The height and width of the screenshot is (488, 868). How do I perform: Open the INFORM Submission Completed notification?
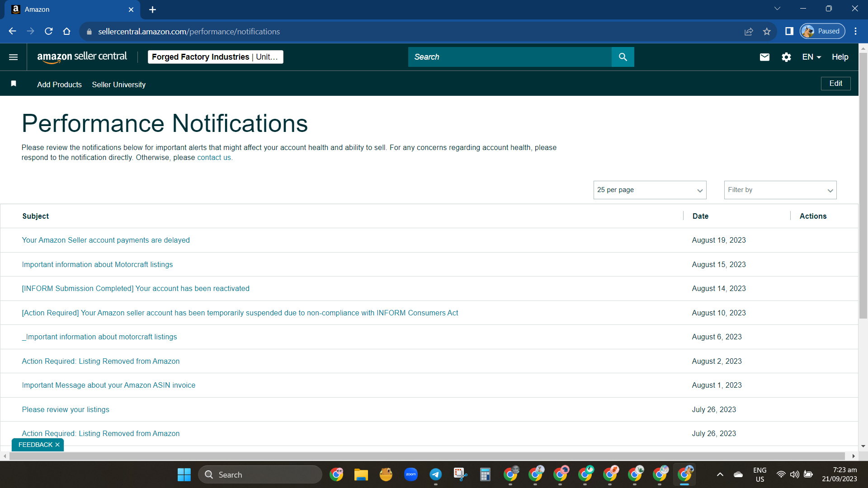pyautogui.click(x=136, y=288)
